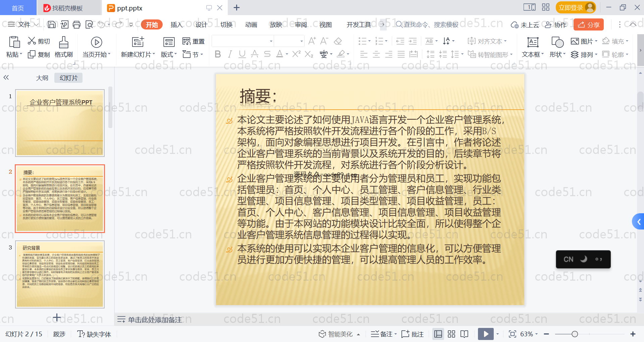Click 未上云 cloud status
644x342 pixels.
525,24
